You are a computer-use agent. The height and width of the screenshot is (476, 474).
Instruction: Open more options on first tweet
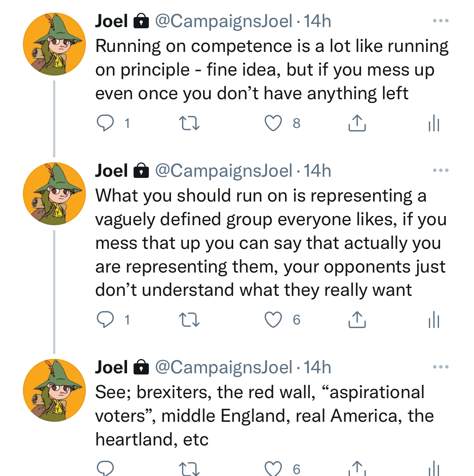tap(440, 21)
